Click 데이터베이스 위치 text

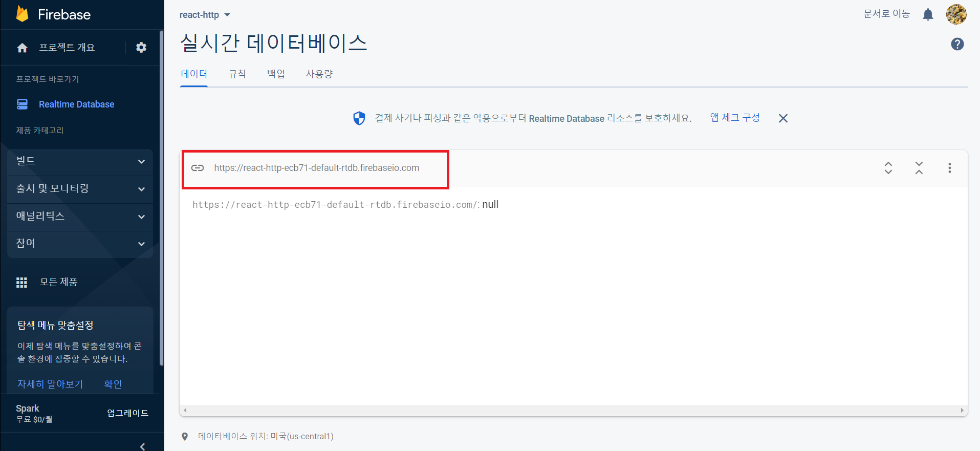[266, 437]
